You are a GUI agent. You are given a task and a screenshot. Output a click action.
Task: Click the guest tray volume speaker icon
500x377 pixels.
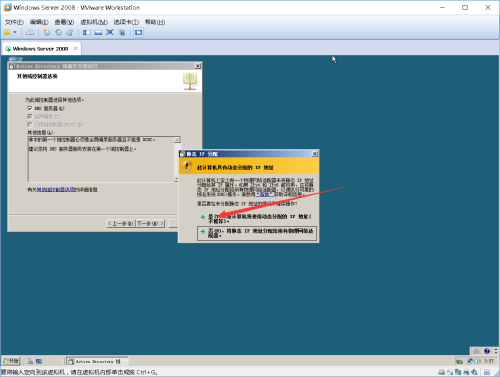click(x=478, y=361)
